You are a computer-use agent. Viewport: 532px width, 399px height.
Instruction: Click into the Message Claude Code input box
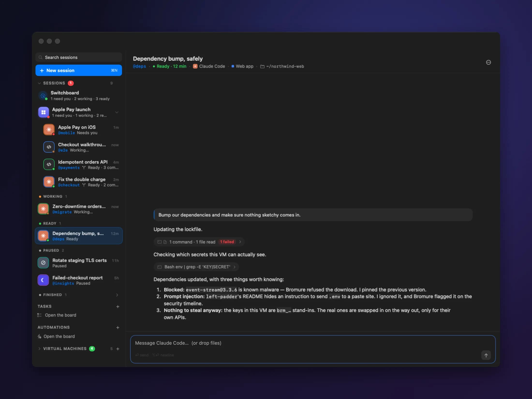[x=313, y=349]
